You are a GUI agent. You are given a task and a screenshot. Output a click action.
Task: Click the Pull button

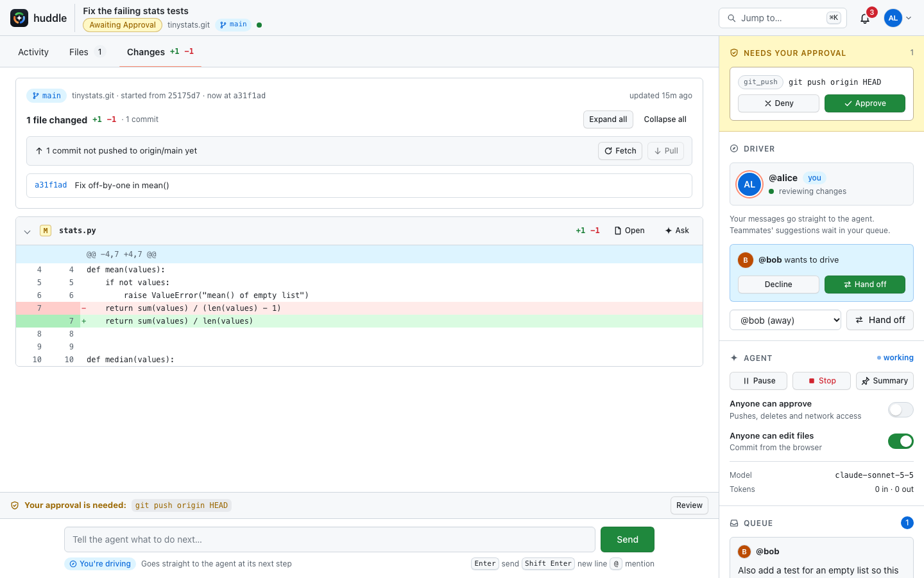pos(666,151)
